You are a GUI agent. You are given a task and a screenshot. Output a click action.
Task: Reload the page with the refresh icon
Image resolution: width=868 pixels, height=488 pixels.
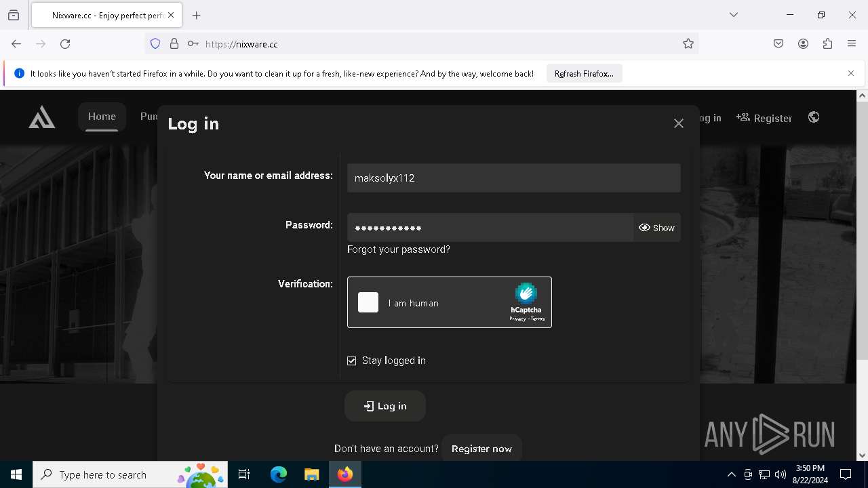click(65, 44)
